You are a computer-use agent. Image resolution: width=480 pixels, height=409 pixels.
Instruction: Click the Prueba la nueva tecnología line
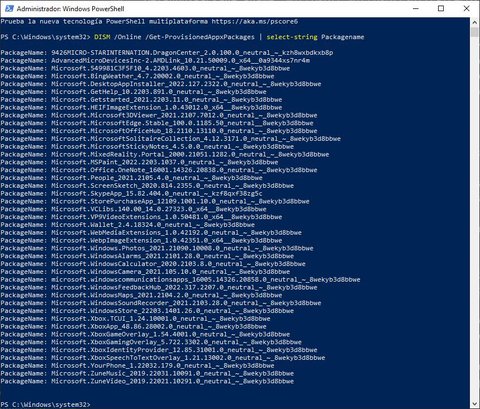coord(149,22)
